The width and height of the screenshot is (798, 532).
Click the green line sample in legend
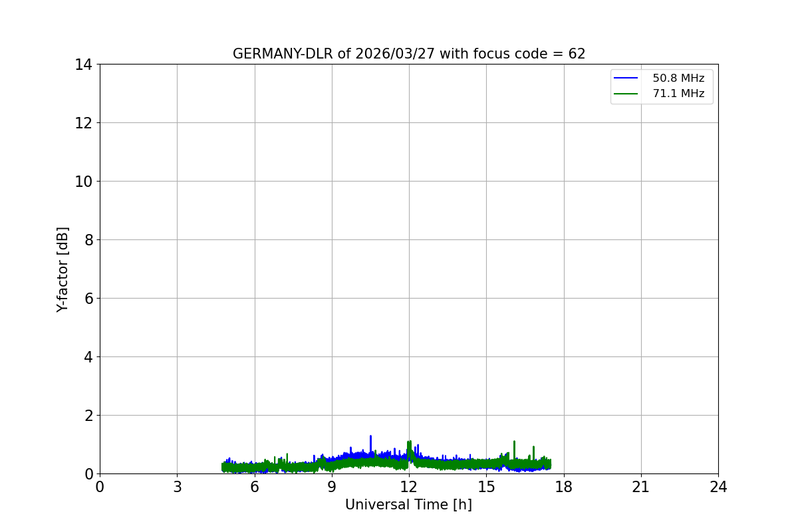[x=626, y=94]
